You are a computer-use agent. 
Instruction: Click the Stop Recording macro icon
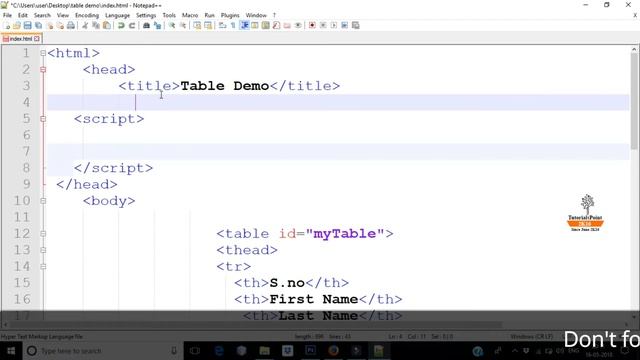coord(323,25)
